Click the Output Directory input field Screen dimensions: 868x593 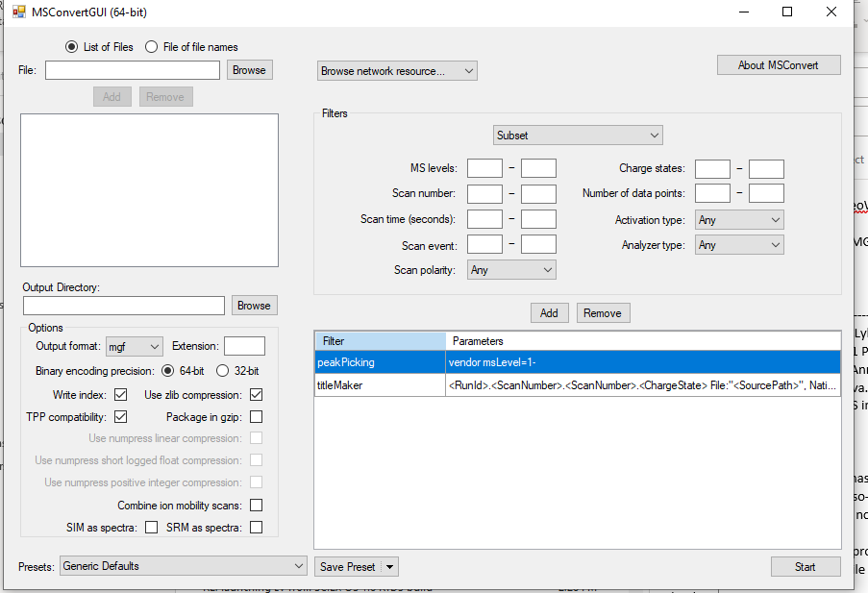click(123, 306)
